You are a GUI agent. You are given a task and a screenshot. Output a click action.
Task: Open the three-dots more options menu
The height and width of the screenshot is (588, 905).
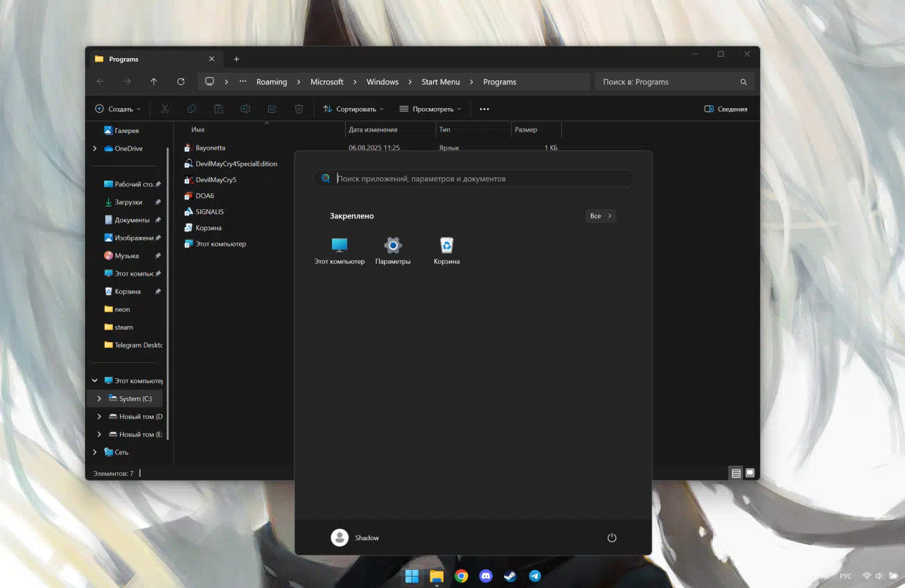pos(484,109)
